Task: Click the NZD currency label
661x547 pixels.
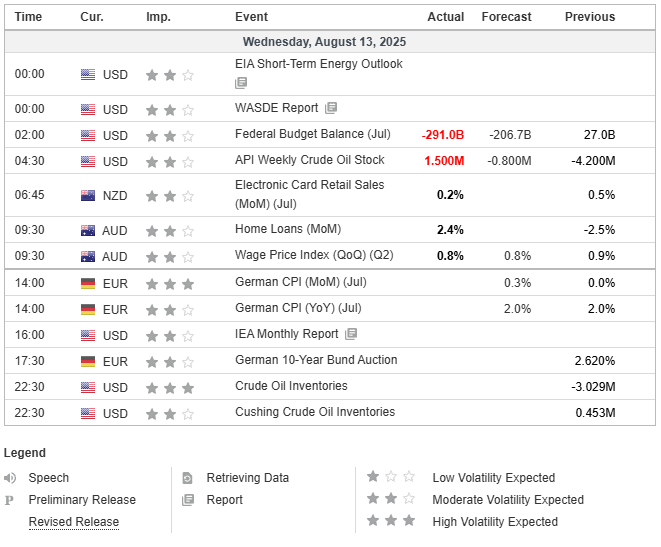Action: (115, 196)
